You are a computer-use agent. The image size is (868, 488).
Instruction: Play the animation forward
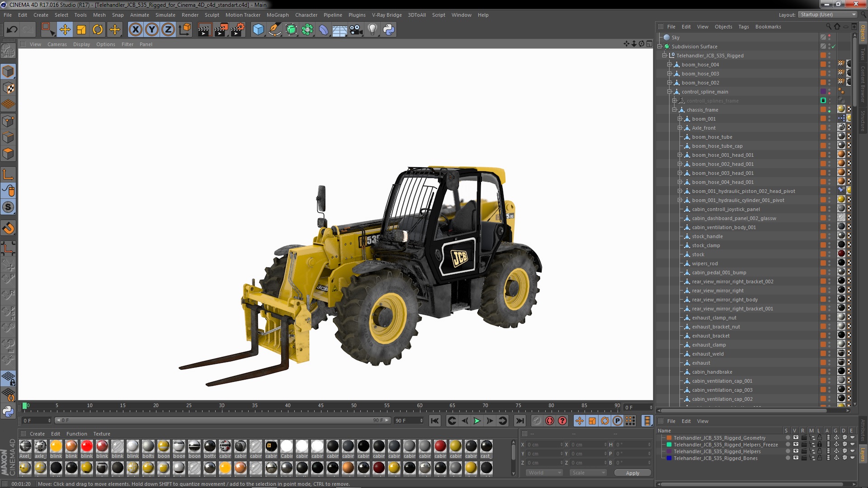click(x=477, y=421)
